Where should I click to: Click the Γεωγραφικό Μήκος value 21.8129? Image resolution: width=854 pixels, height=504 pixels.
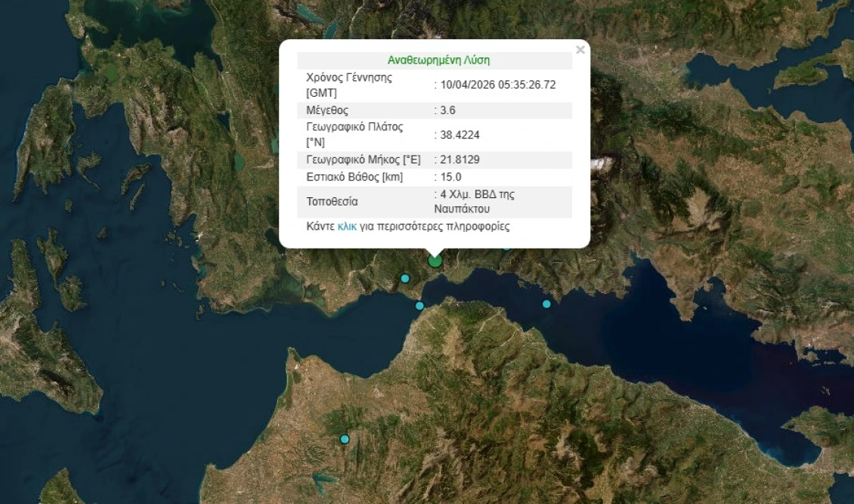pos(456,159)
